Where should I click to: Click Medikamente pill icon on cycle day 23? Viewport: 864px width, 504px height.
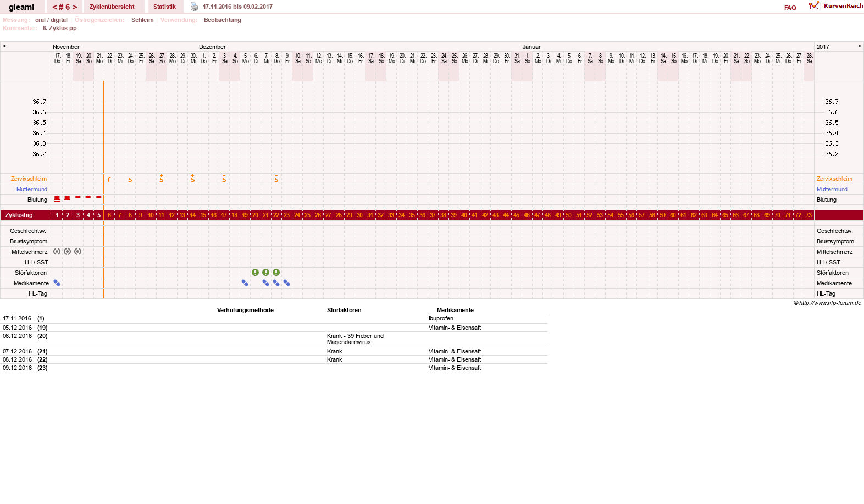point(287,283)
